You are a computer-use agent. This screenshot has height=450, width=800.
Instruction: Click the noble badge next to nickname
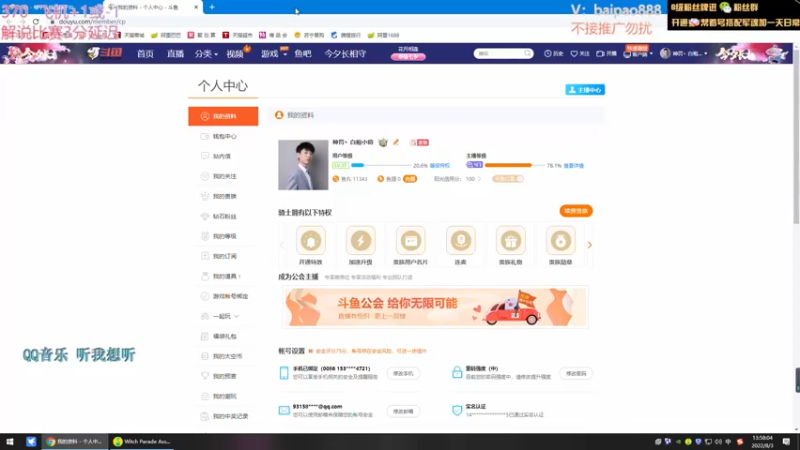pos(383,142)
